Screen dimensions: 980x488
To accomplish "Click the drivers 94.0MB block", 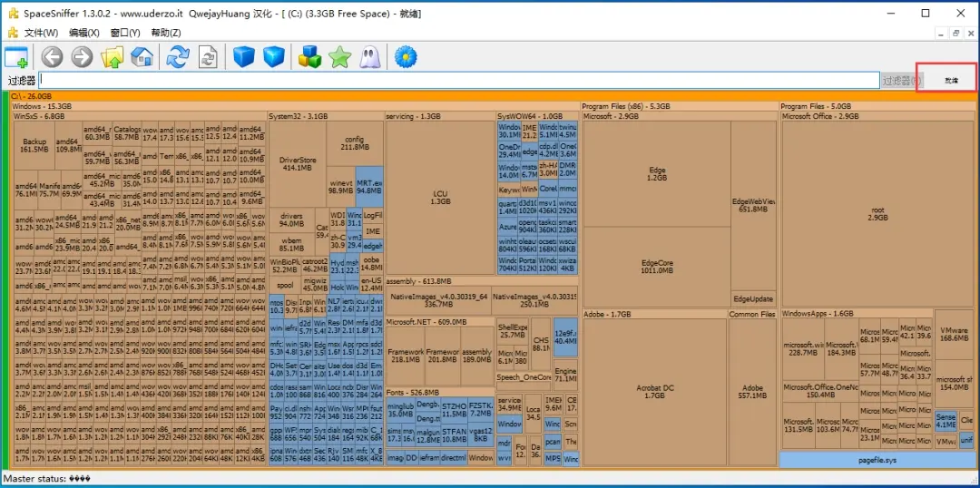I will (x=291, y=220).
